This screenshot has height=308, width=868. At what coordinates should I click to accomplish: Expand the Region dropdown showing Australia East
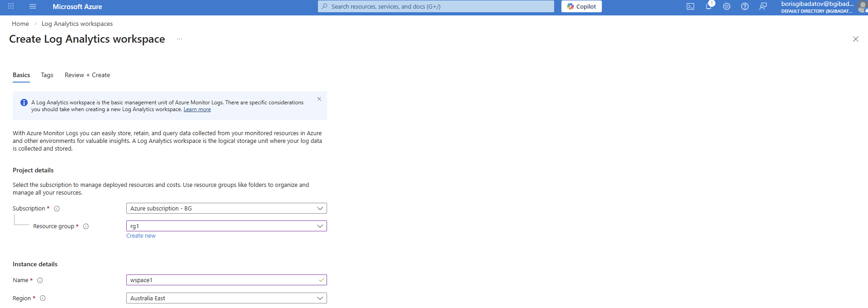click(226, 298)
